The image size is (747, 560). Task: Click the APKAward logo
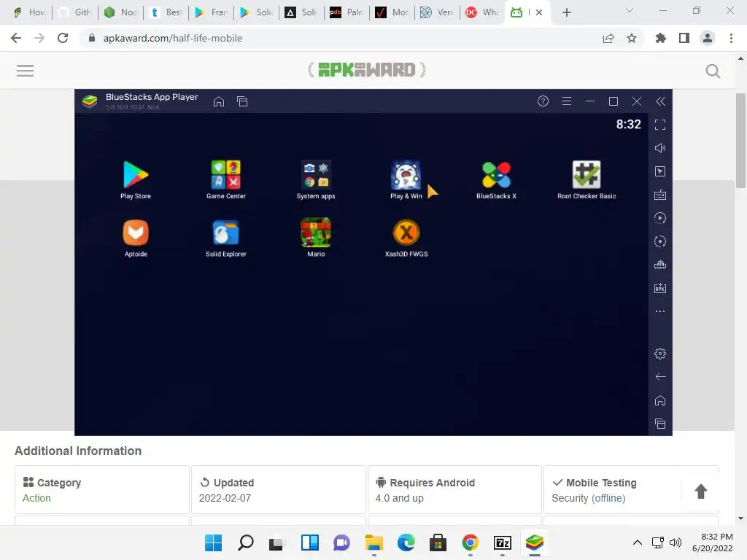(367, 70)
